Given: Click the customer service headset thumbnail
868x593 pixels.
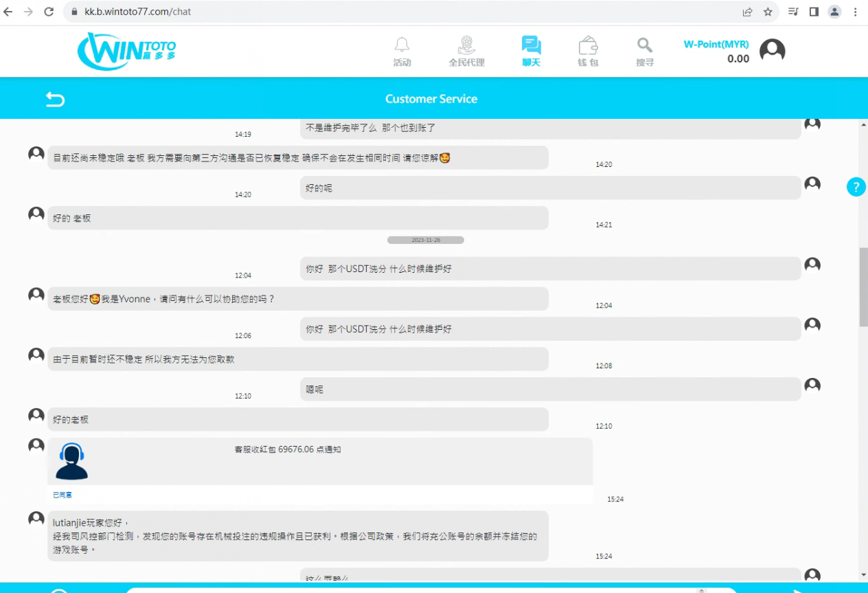Looking at the screenshot, I should tap(71, 461).
